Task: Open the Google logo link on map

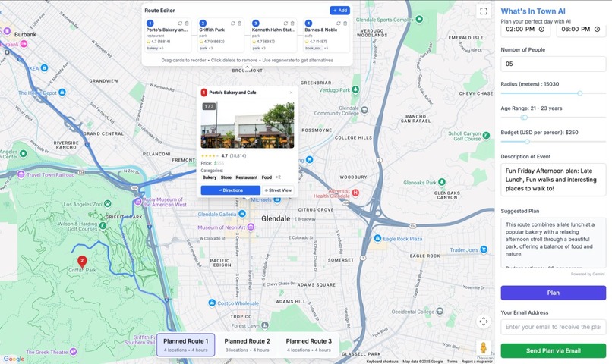Action: (14, 359)
